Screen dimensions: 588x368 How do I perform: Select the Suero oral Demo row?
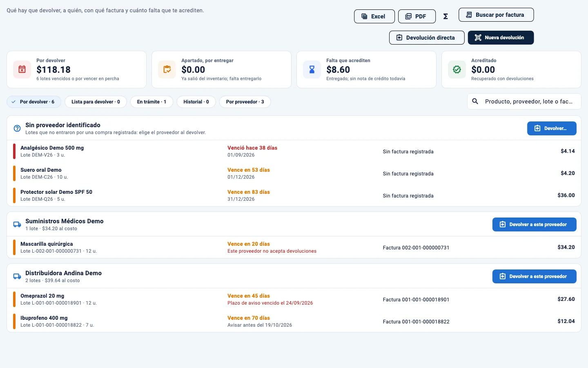pos(294,173)
